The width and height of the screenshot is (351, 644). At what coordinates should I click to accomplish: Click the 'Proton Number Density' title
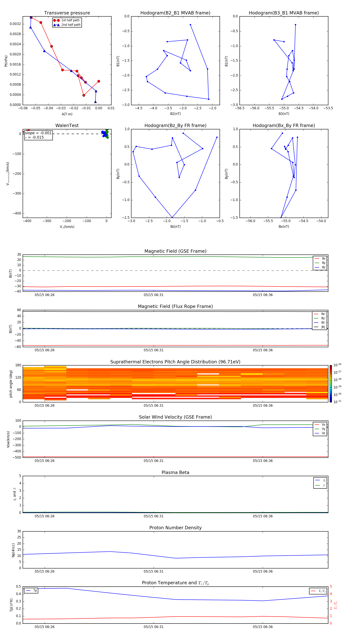coord(175,528)
